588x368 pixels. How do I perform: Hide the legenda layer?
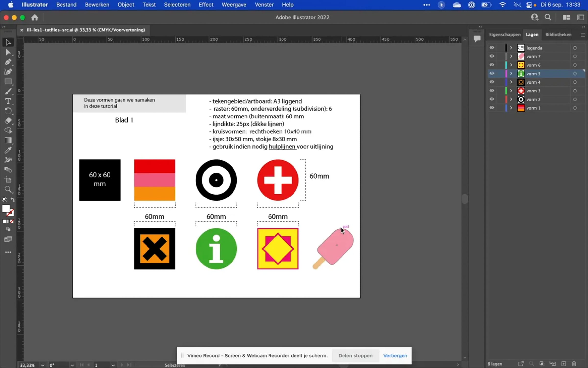coord(492,48)
